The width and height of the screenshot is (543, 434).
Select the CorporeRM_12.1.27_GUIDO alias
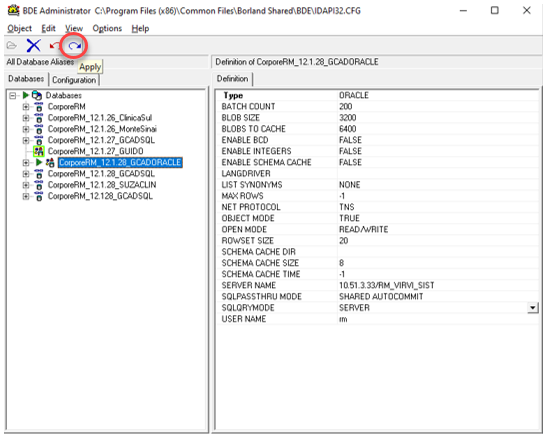pyautogui.click(x=95, y=151)
